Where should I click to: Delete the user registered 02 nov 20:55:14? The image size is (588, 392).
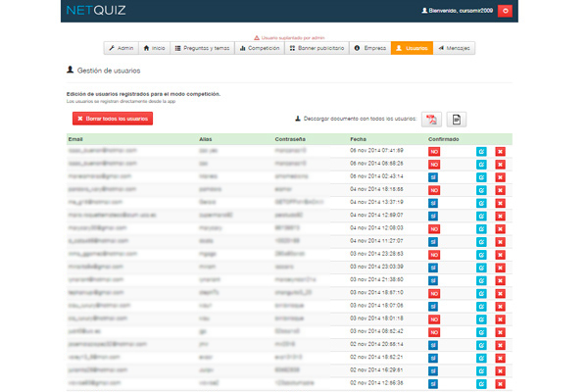[x=500, y=345]
